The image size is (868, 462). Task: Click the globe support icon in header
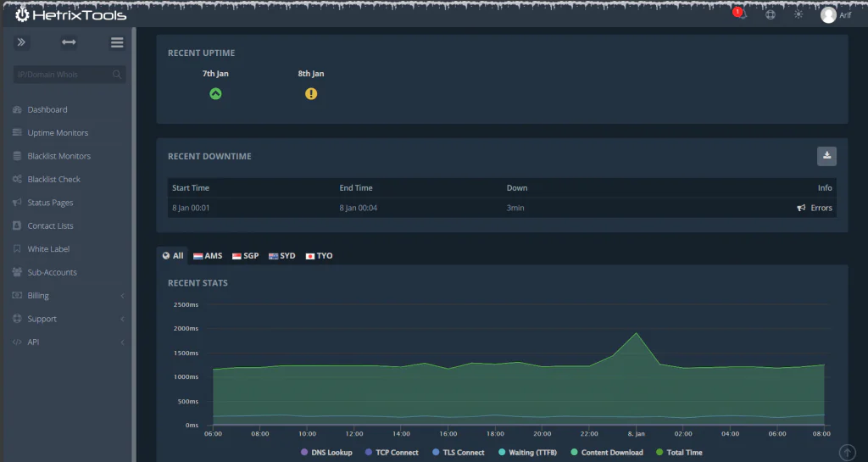point(771,15)
